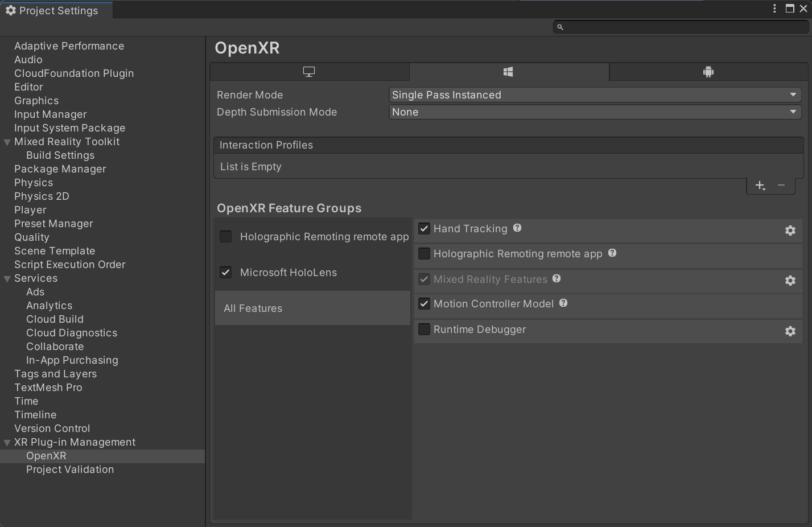Open Hand Tracking settings gear

click(x=790, y=230)
